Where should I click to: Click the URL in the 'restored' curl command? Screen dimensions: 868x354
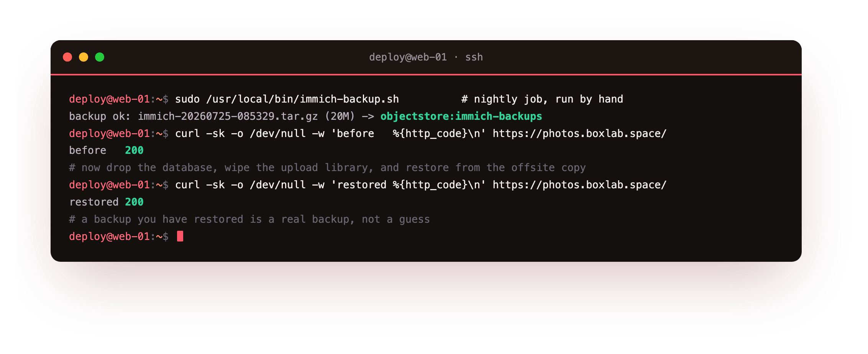(x=579, y=185)
